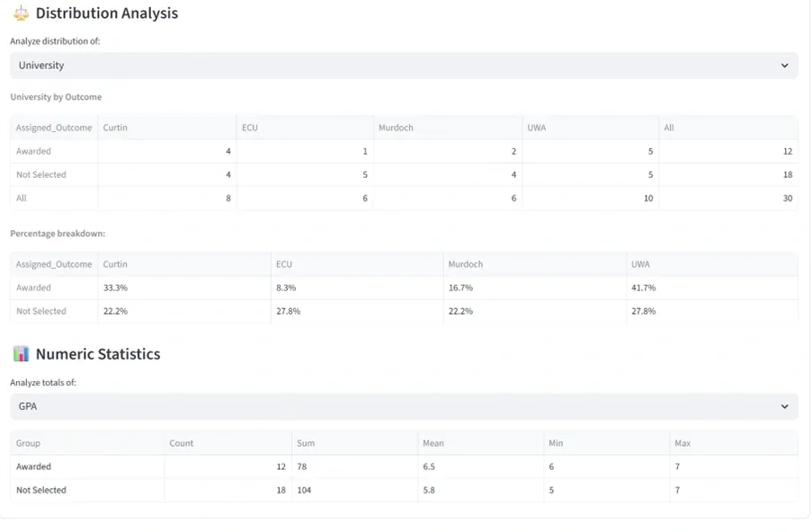Viewport: 812px width, 532px height.
Task: Select the Sum column header
Action: [306, 443]
